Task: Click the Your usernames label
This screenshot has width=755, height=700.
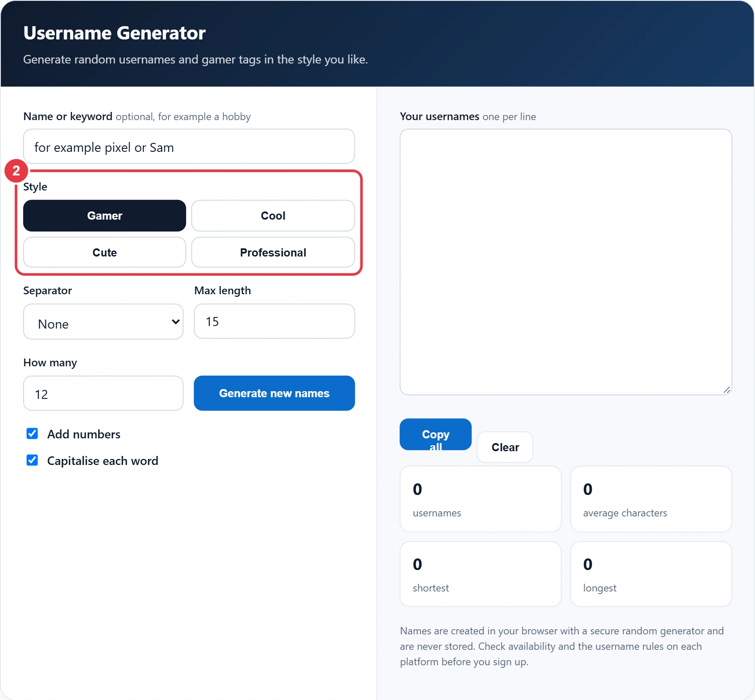Action: (440, 116)
